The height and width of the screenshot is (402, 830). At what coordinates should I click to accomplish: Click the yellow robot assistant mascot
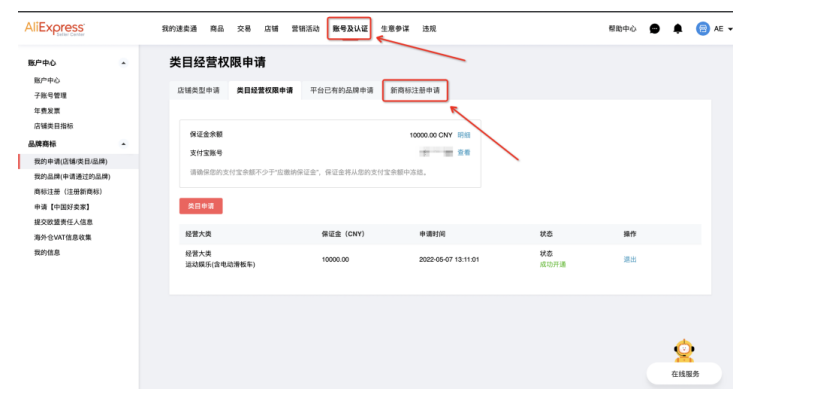point(684,350)
